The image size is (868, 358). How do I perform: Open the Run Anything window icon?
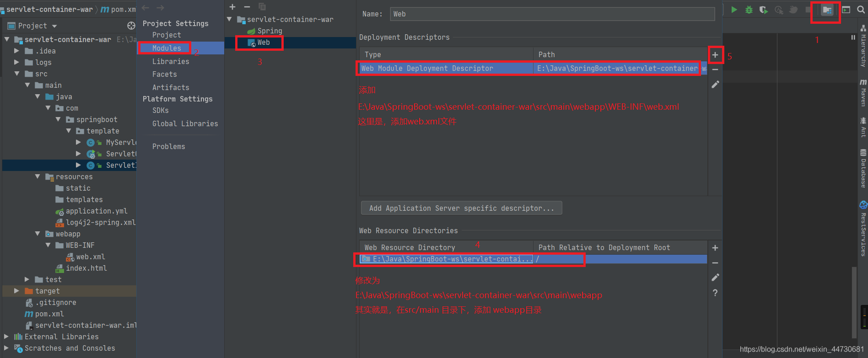point(846,10)
